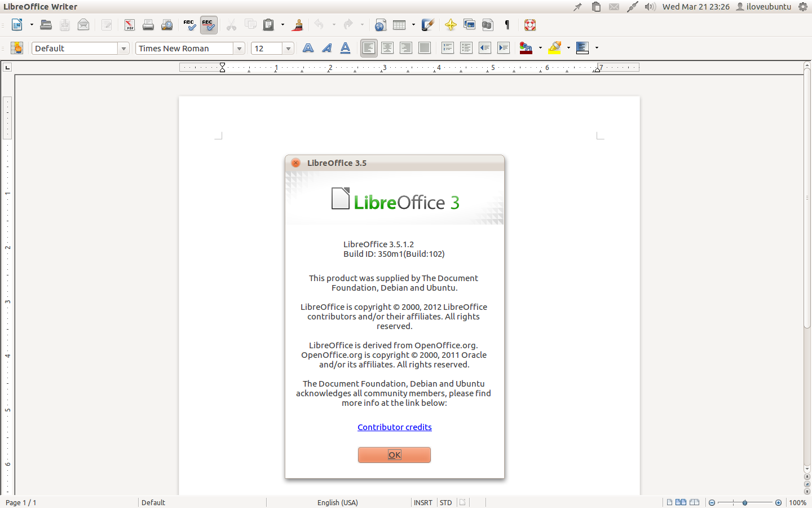Toggle AutoSpellcheck button
The image size is (812, 508).
(x=208, y=25)
